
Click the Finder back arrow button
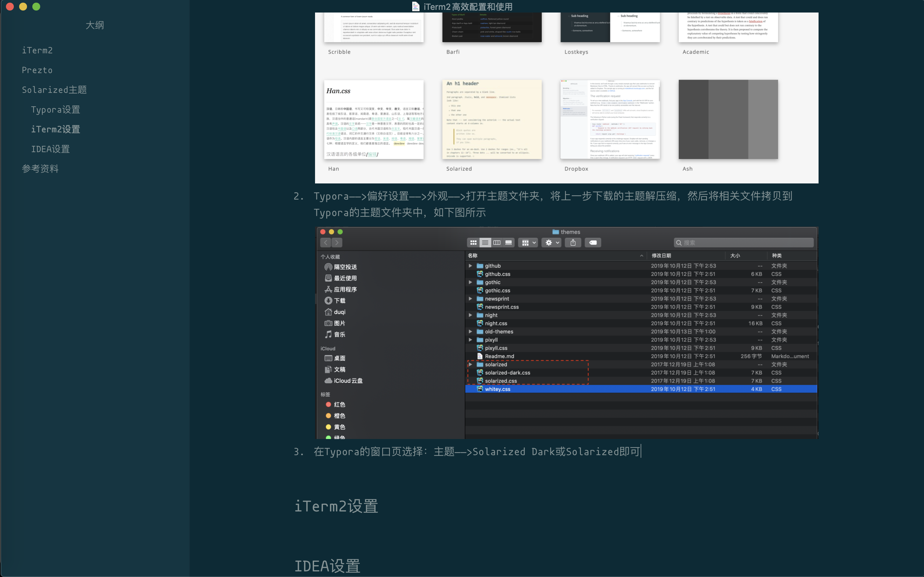326,243
